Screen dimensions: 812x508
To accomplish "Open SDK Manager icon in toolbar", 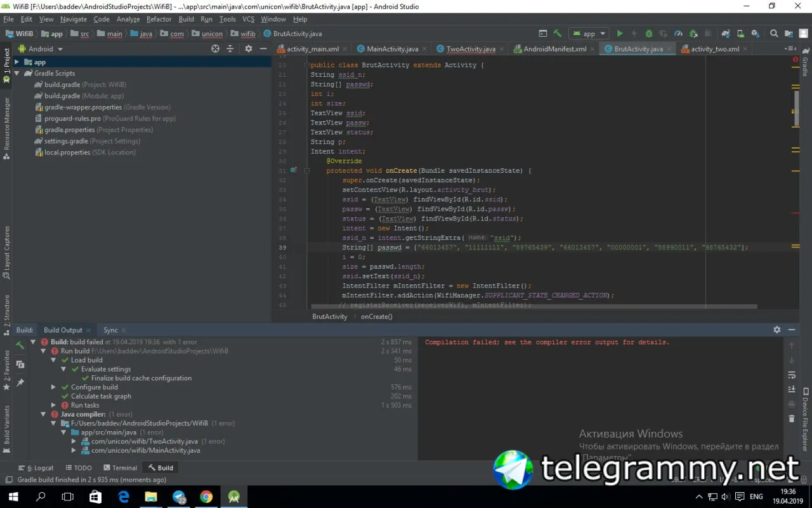I will coord(755,34).
